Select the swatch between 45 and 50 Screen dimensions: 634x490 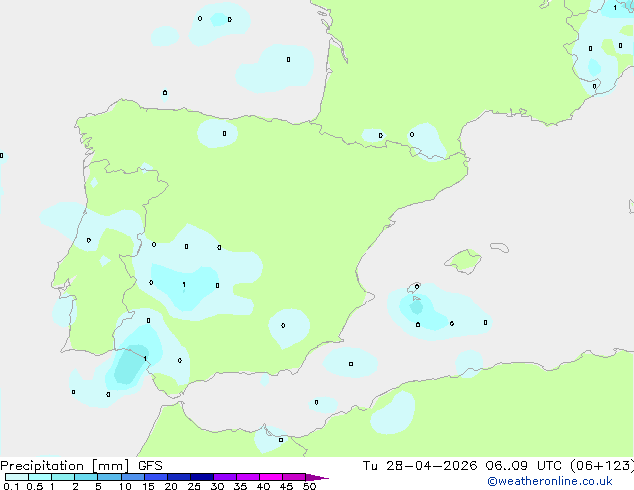click(294, 477)
